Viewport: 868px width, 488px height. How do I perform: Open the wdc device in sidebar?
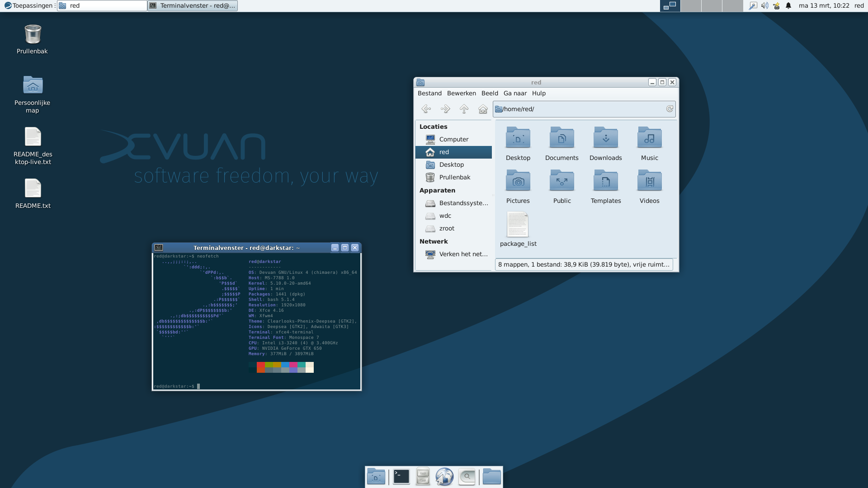coord(453,216)
